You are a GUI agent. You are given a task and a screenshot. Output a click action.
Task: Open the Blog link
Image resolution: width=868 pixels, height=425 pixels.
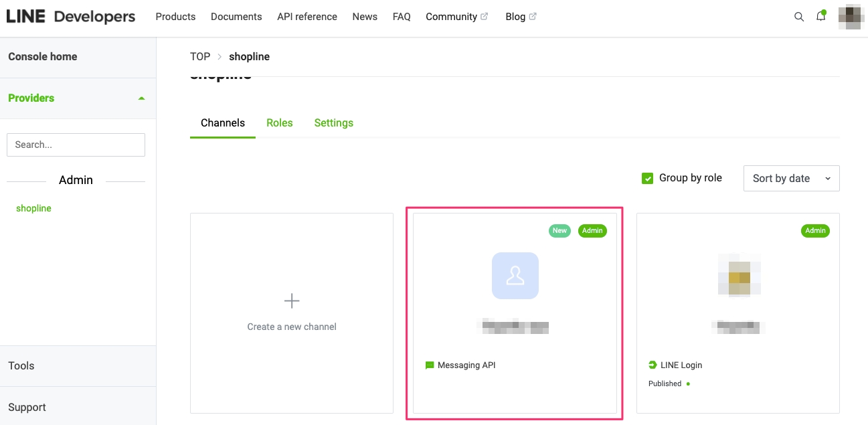(515, 17)
